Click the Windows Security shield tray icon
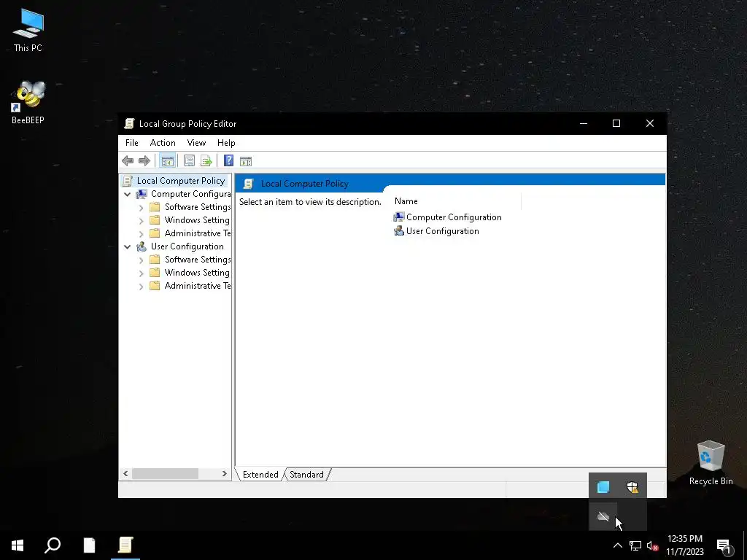747x560 pixels. point(632,486)
